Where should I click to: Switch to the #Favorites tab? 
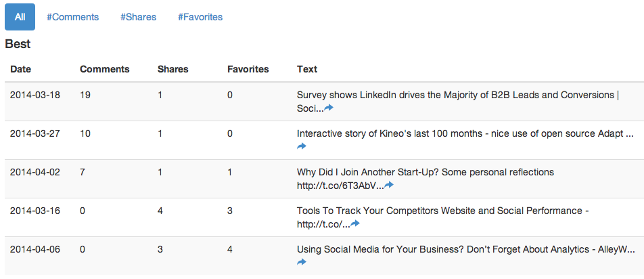click(x=200, y=17)
